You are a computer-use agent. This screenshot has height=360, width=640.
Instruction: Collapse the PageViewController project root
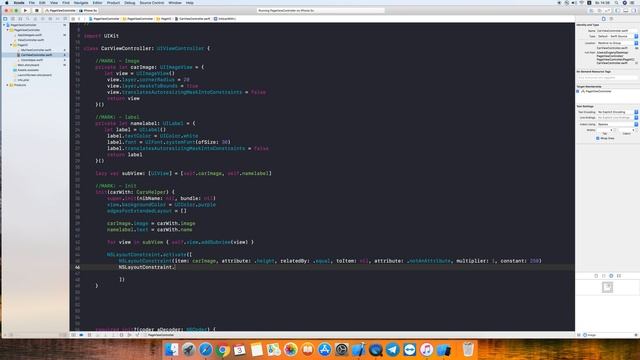pos(5,25)
